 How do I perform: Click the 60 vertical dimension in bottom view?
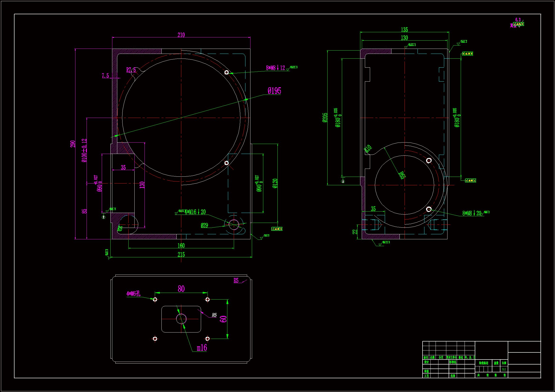click(223, 319)
